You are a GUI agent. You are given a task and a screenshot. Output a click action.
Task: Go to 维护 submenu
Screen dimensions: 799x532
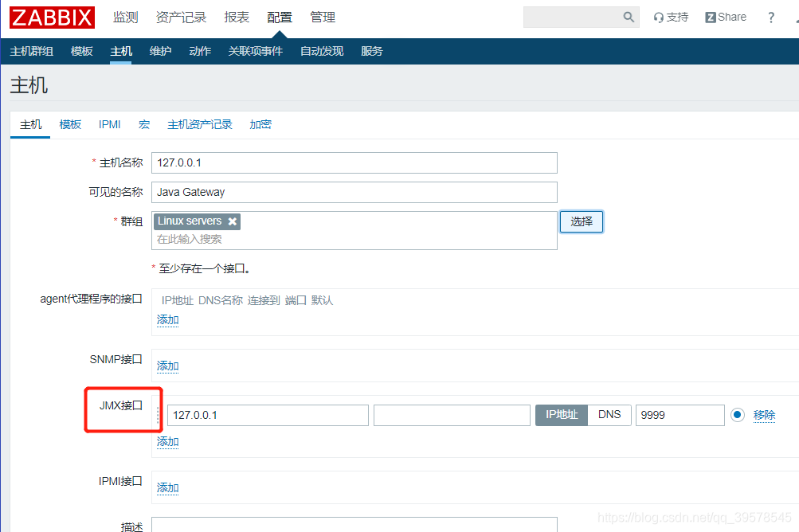pyautogui.click(x=160, y=51)
